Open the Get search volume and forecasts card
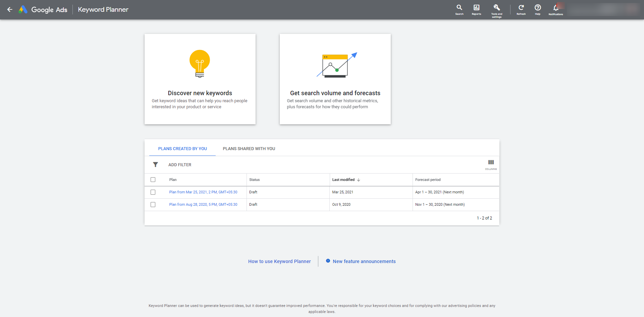Image resolution: width=644 pixels, height=317 pixels. pos(335,79)
